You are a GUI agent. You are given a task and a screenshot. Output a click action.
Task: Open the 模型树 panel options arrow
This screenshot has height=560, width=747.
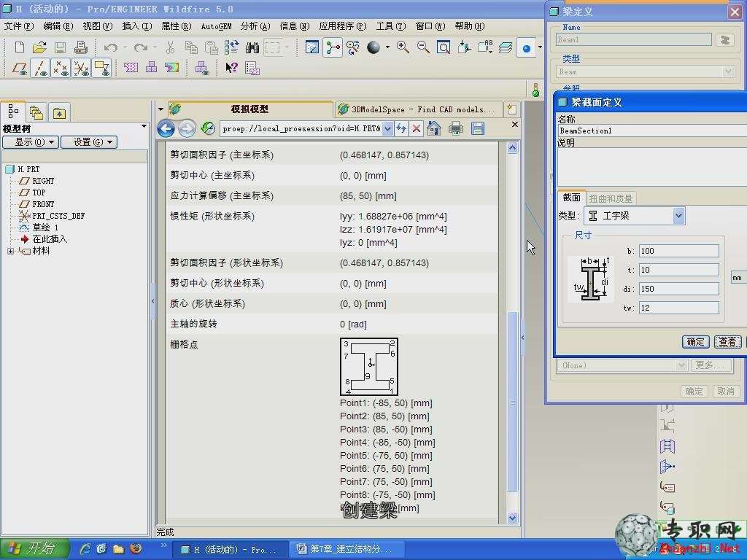144,126
